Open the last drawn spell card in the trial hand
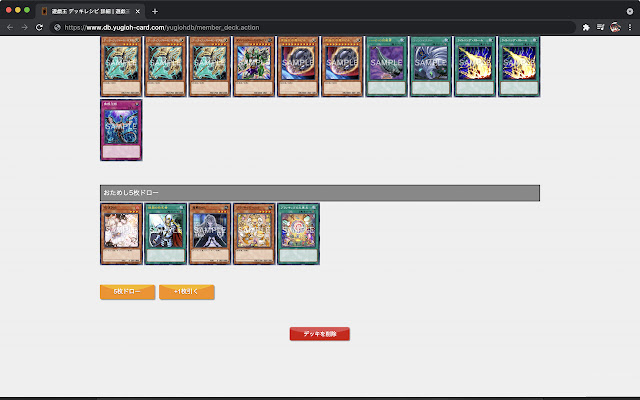This screenshot has height=400, width=640. tap(298, 234)
